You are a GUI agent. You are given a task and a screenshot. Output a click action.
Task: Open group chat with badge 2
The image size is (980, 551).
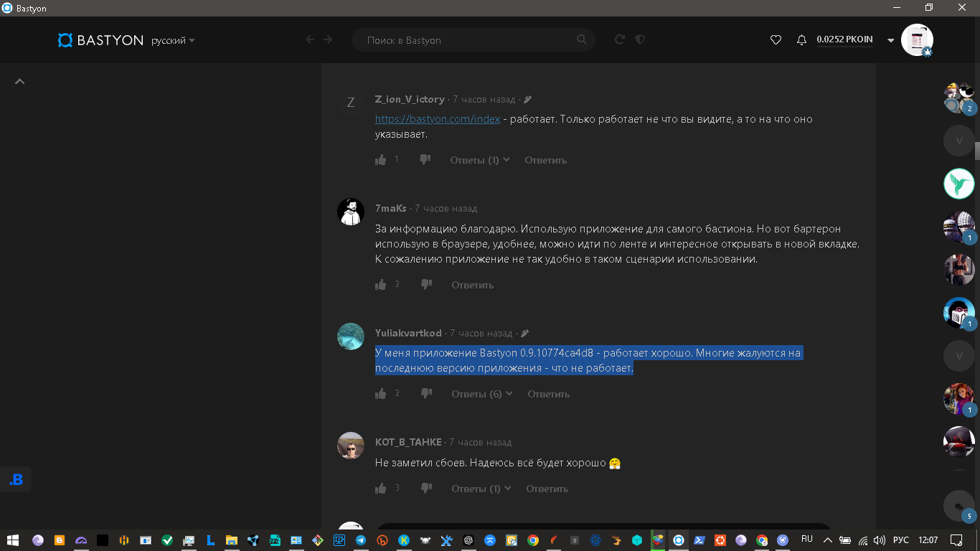tap(958, 98)
